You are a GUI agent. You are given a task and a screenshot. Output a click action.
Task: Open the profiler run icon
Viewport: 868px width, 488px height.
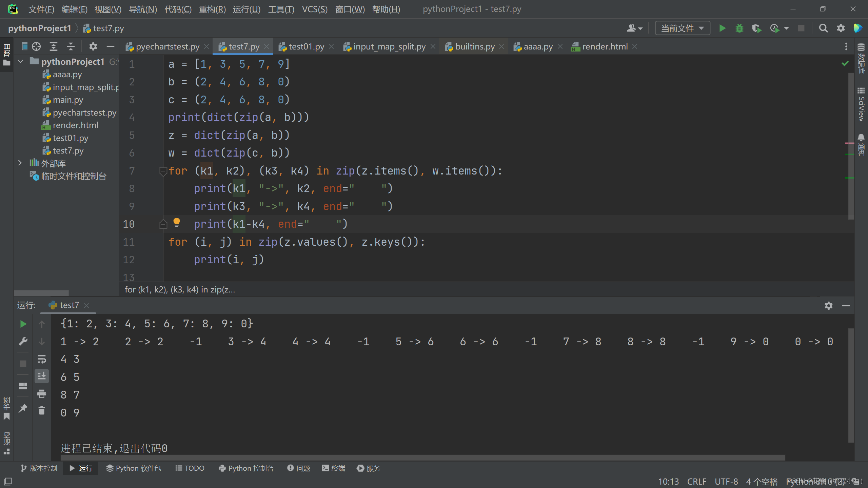click(x=774, y=28)
